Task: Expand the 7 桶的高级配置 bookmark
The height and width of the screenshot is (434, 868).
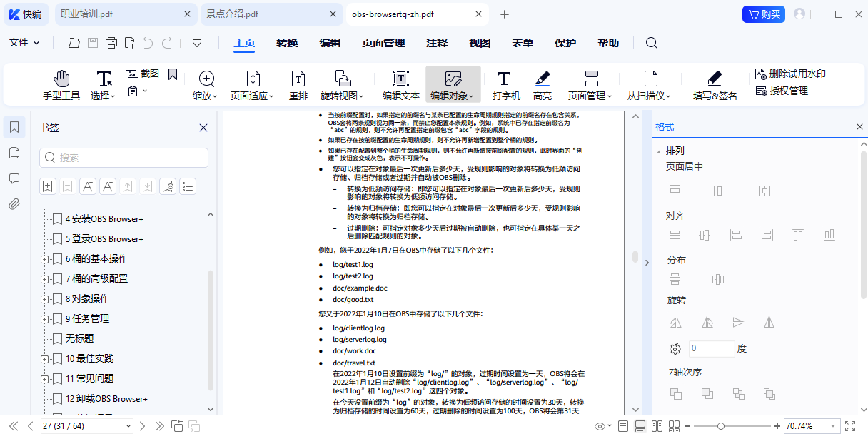Action: pyautogui.click(x=44, y=279)
